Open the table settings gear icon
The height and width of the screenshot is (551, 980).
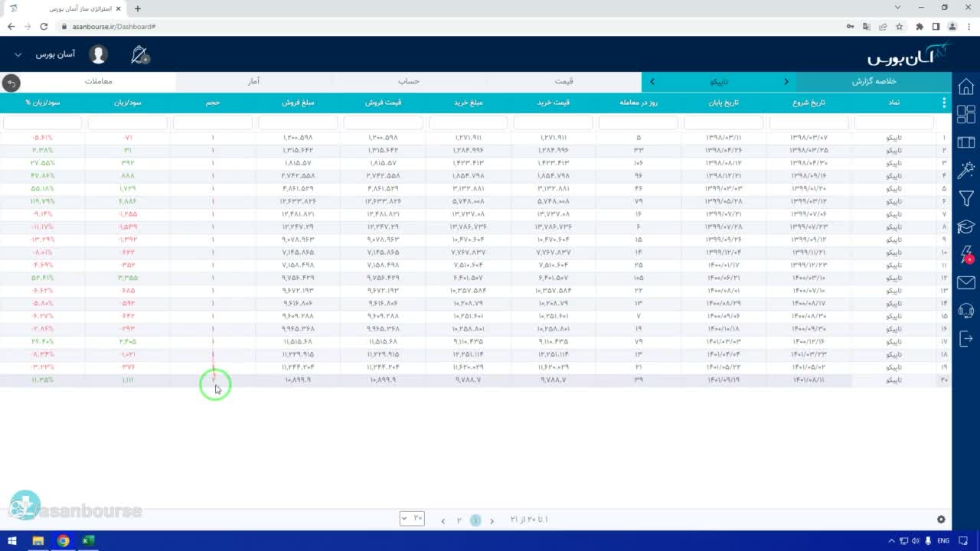pyautogui.click(x=941, y=520)
